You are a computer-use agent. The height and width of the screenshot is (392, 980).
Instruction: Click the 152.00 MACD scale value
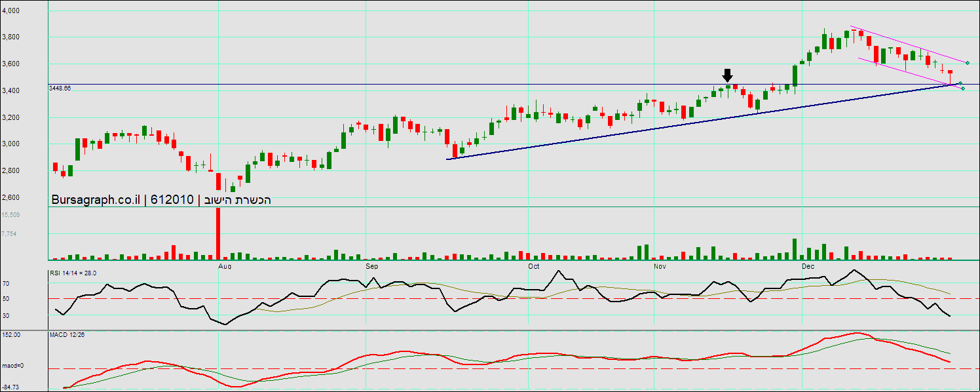click(12, 335)
